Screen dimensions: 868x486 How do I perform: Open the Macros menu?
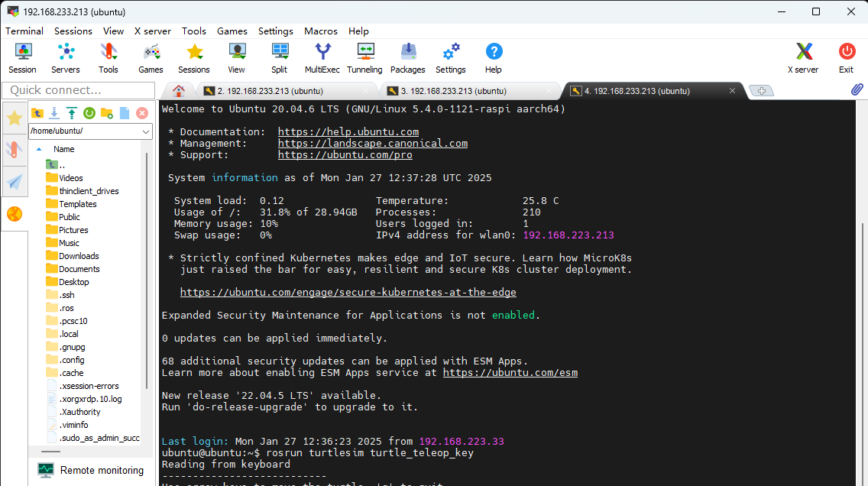[x=321, y=31]
